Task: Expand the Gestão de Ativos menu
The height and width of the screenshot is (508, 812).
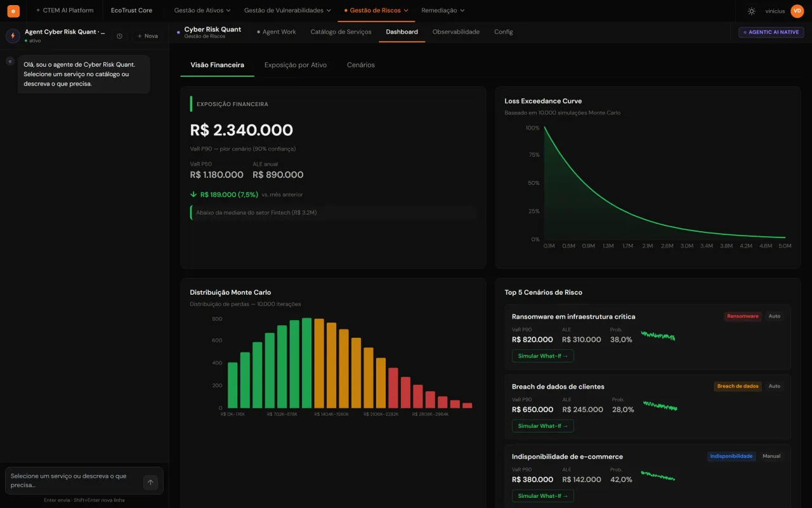Action: pyautogui.click(x=202, y=11)
